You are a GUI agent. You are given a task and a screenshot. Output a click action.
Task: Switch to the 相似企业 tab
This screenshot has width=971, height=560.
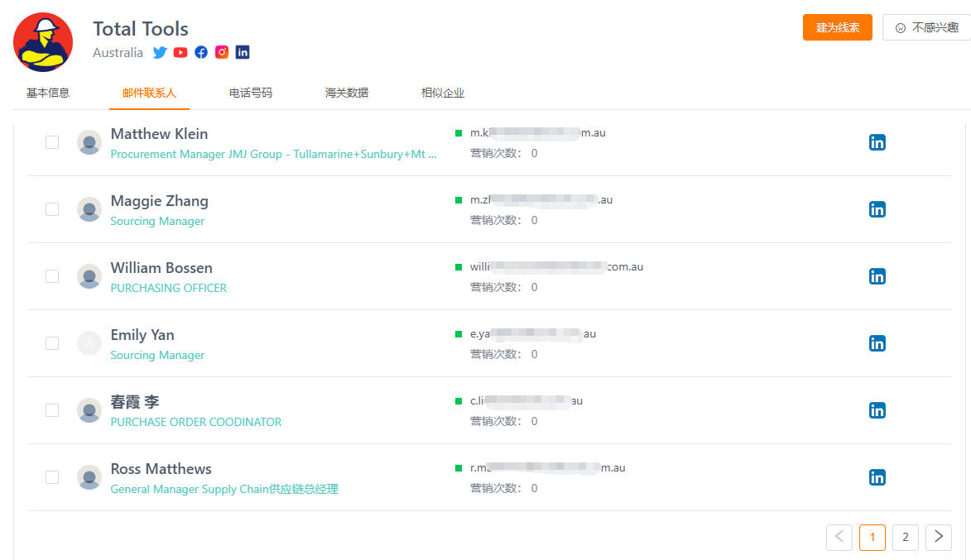[x=443, y=93]
